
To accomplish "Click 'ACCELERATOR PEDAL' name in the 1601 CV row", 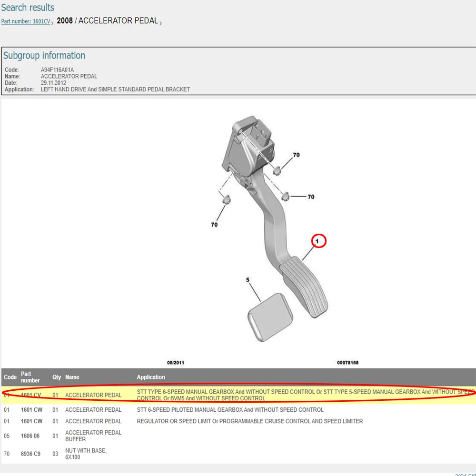I will pyautogui.click(x=93, y=395).
